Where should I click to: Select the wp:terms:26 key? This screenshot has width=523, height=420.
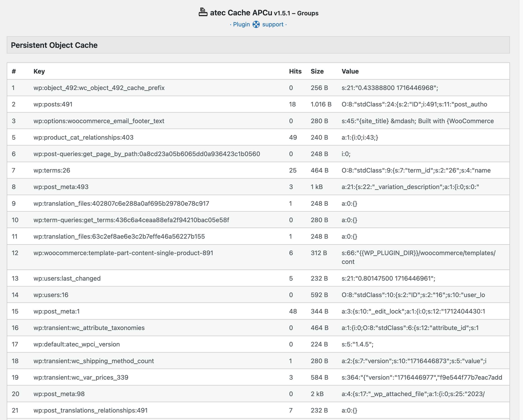(x=52, y=171)
